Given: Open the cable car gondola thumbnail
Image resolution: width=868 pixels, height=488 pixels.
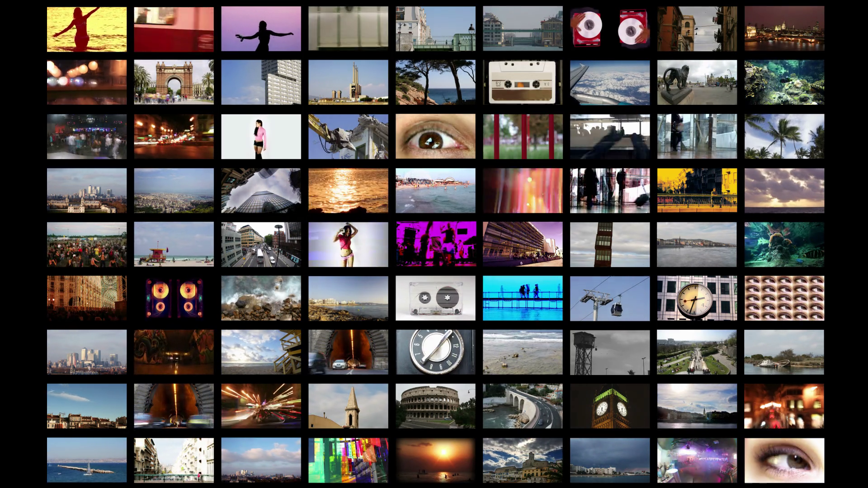Looking at the screenshot, I should click(x=610, y=298).
